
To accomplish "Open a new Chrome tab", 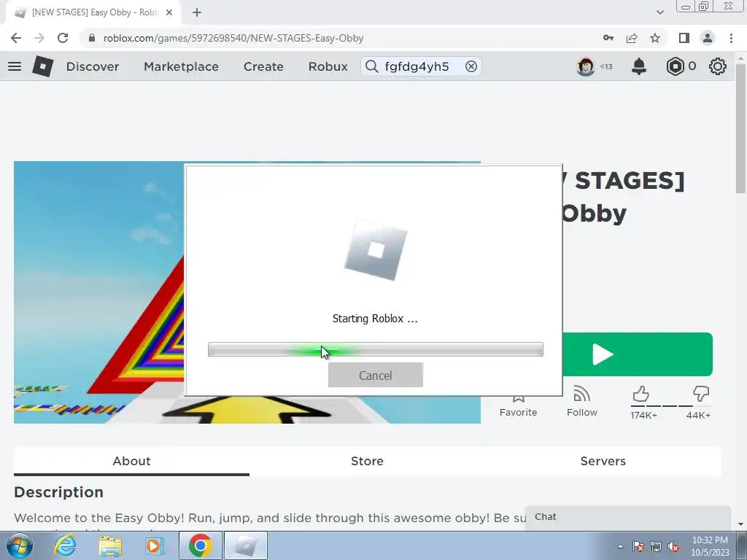I will [x=197, y=13].
